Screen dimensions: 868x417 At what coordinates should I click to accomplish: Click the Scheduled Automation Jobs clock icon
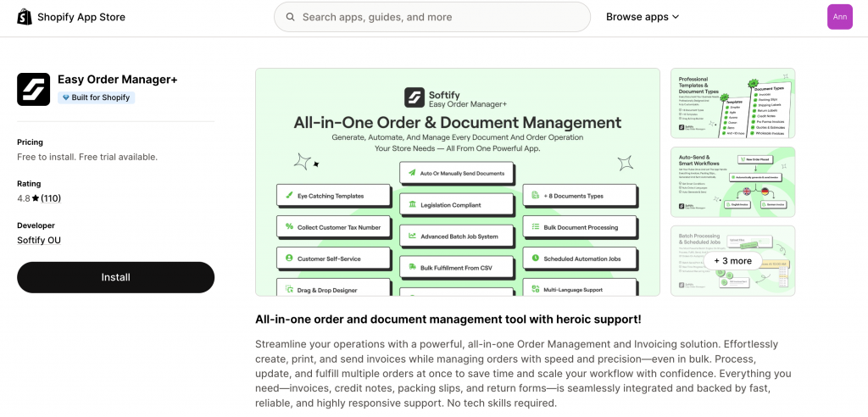click(x=536, y=258)
